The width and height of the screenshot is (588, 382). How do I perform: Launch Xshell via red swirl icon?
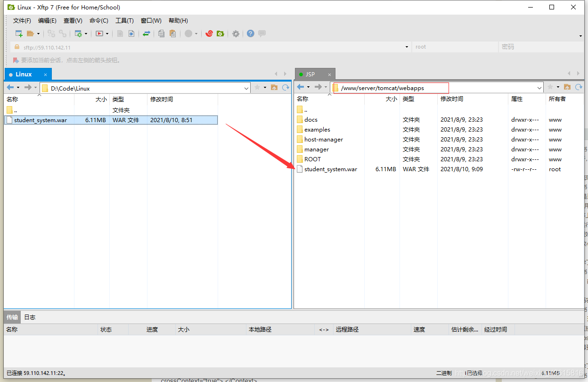pos(209,33)
